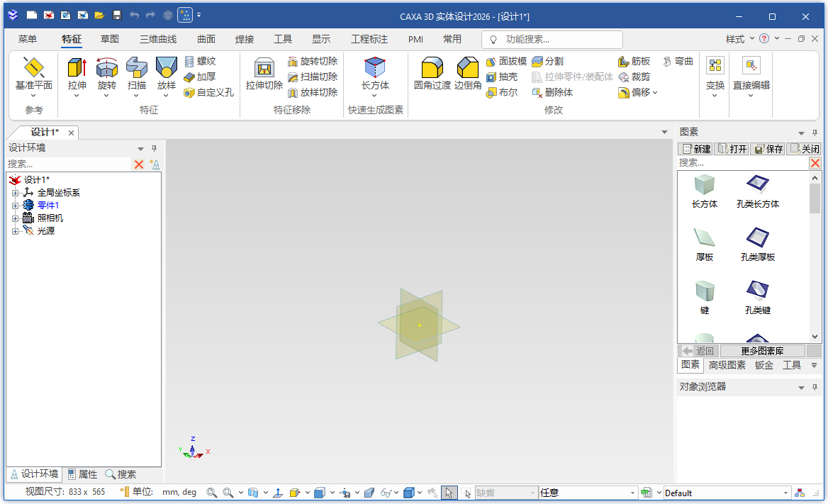
Task: Click the 筋板 rib tool
Action: point(634,61)
